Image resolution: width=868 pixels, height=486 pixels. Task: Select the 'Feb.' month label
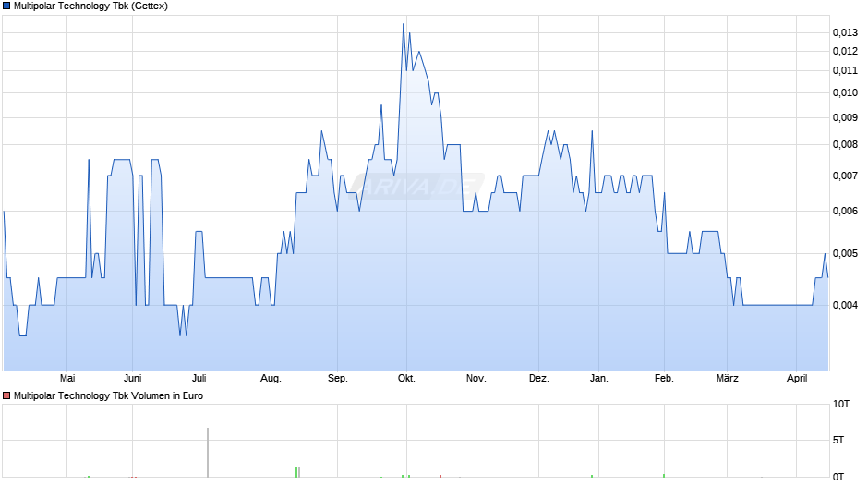pyautogui.click(x=664, y=378)
